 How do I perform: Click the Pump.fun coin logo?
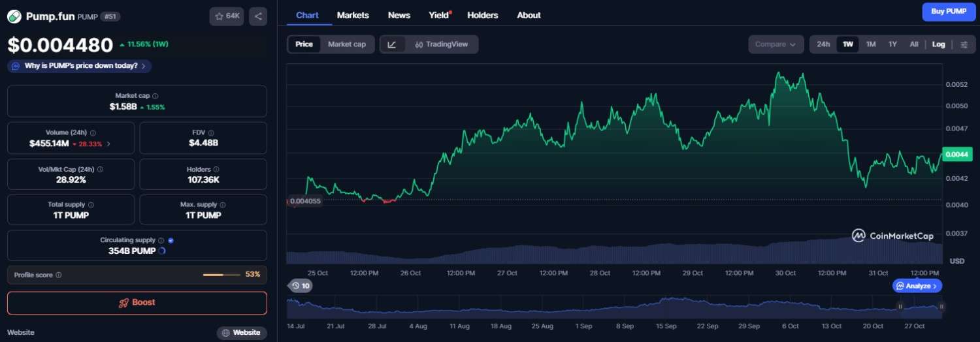click(14, 16)
